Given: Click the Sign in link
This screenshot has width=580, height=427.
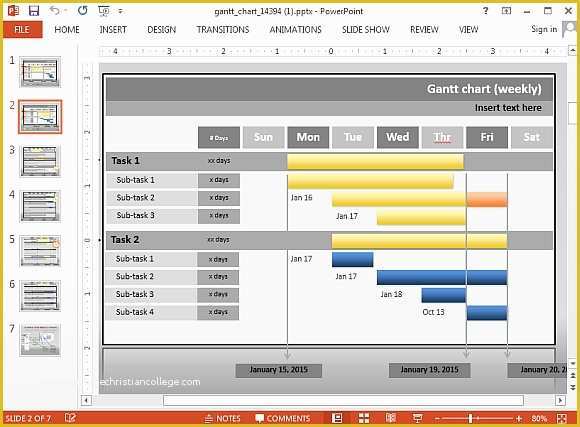Looking at the screenshot, I should [544, 29].
